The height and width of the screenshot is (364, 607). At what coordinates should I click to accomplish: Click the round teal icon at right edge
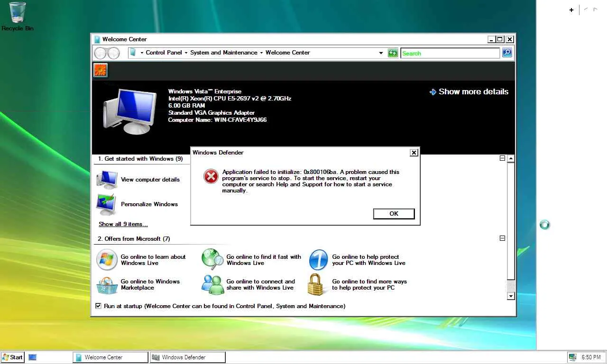545,225
